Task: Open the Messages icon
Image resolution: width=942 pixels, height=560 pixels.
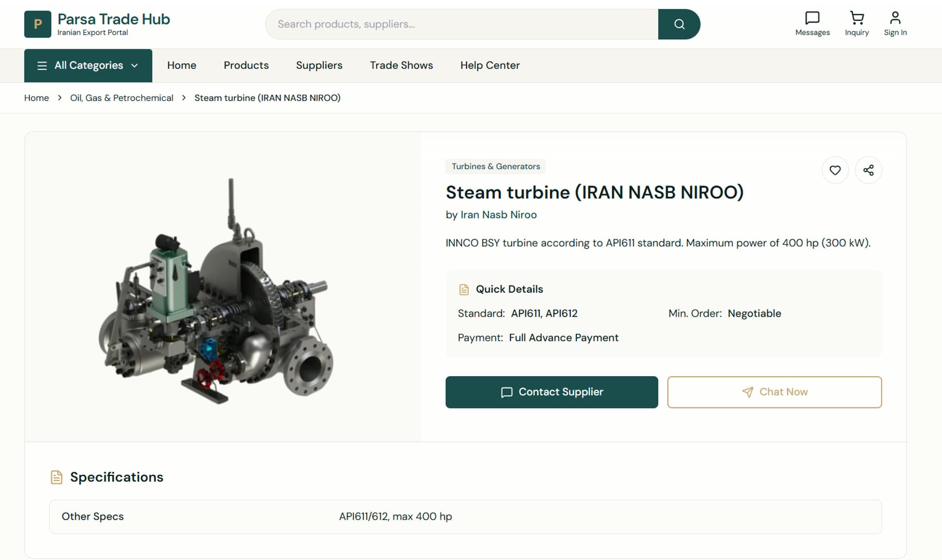Action: point(812,24)
